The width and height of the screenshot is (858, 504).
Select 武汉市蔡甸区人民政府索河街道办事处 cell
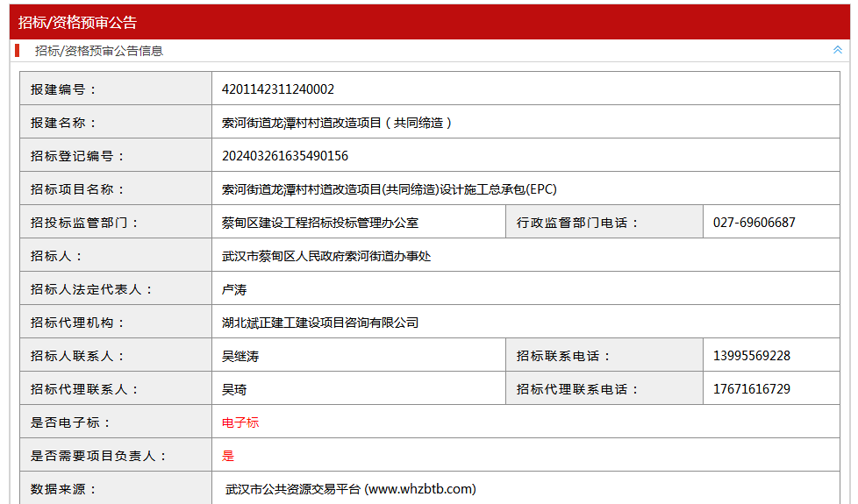pyautogui.click(x=526, y=255)
